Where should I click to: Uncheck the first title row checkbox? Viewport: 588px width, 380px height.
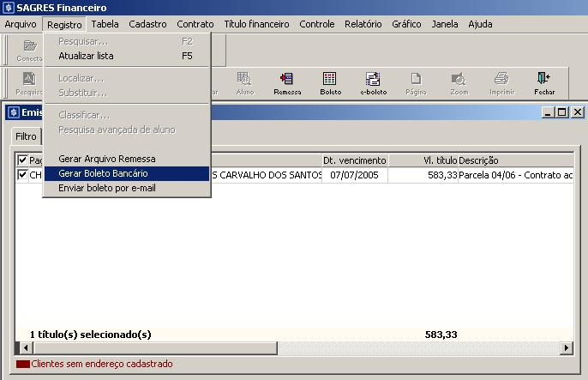(x=22, y=175)
